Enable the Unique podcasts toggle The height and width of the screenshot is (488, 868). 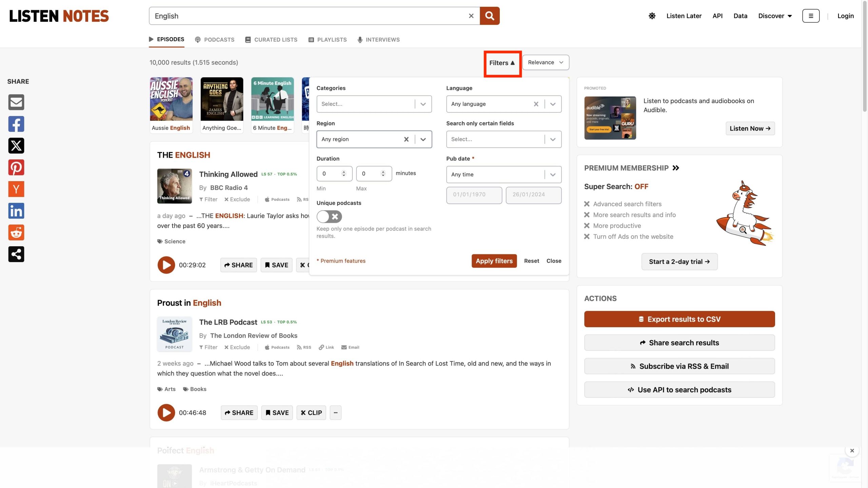pyautogui.click(x=329, y=216)
